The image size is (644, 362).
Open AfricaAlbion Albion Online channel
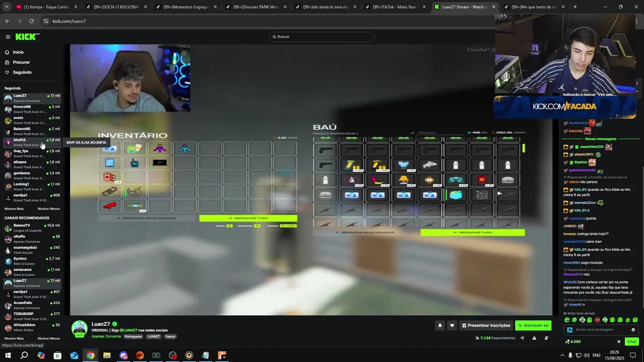click(32, 327)
